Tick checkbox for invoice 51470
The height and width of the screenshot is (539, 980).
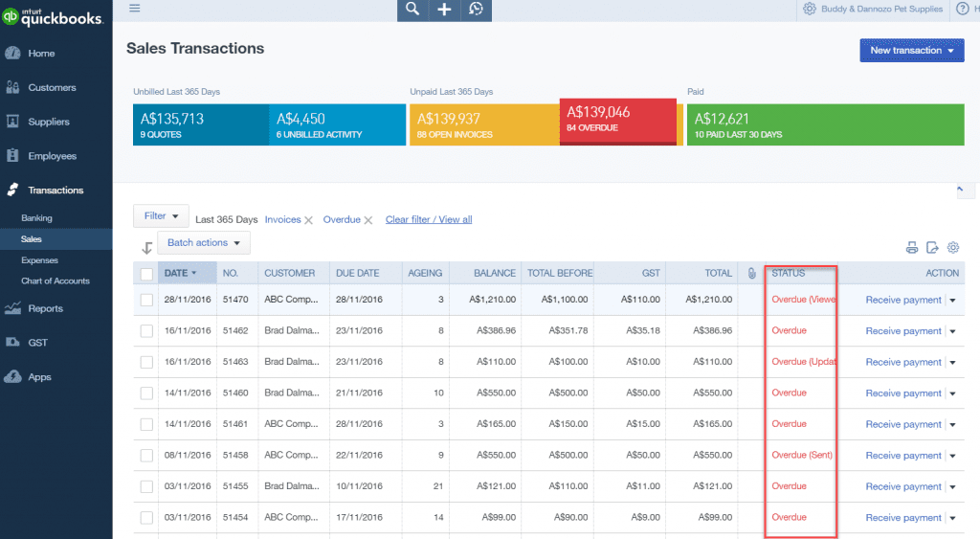click(x=146, y=300)
